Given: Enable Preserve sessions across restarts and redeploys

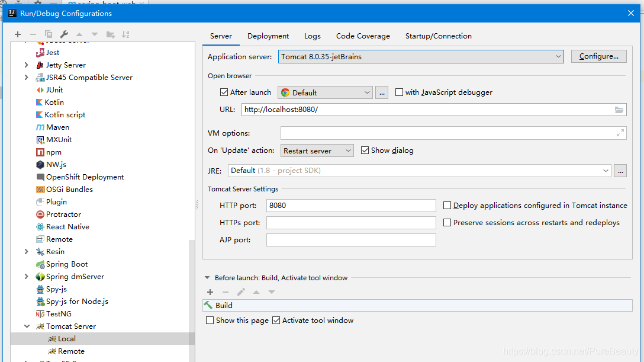Looking at the screenshot, I should click(447, 223).
